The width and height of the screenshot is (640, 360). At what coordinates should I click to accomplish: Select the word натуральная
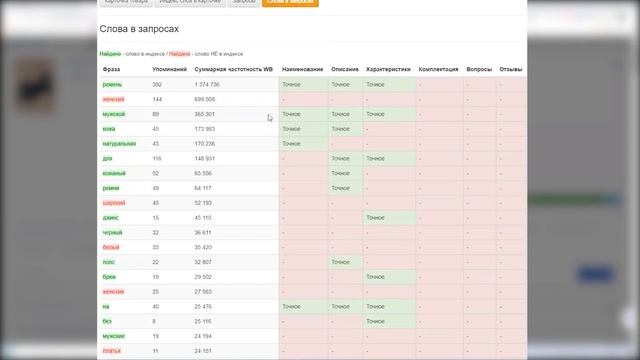coord(119,144)
